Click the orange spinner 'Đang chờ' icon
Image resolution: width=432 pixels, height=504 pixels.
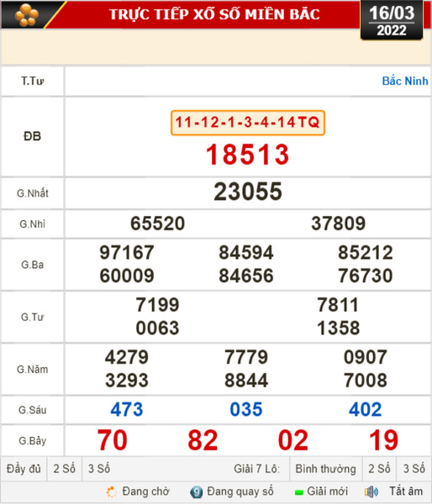[112, 491]
